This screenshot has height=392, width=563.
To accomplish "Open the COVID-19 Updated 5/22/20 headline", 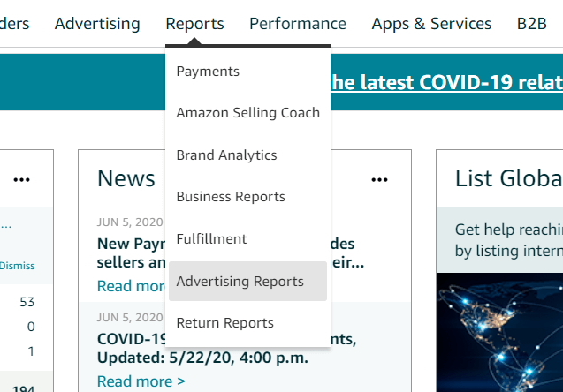I will (x=227, y=348).
